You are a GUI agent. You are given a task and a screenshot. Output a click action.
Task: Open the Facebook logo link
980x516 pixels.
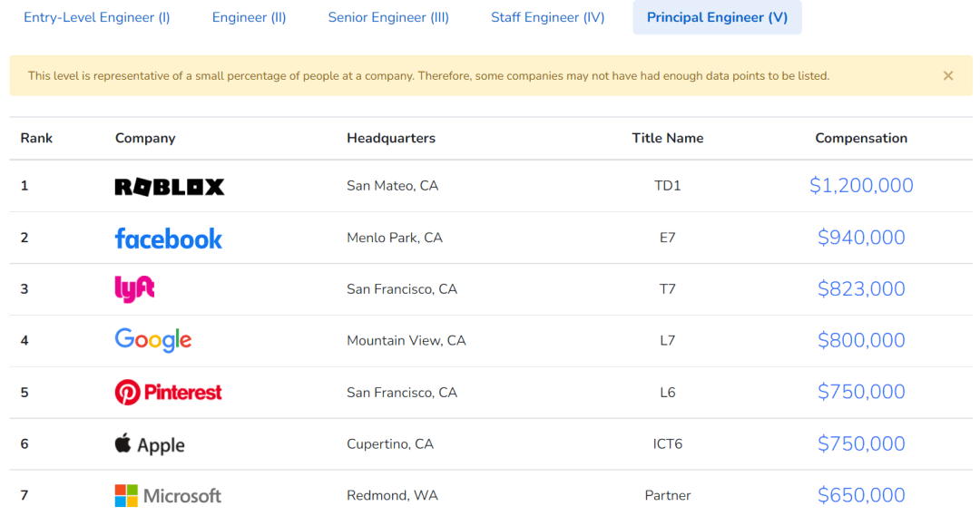[168, 238]
